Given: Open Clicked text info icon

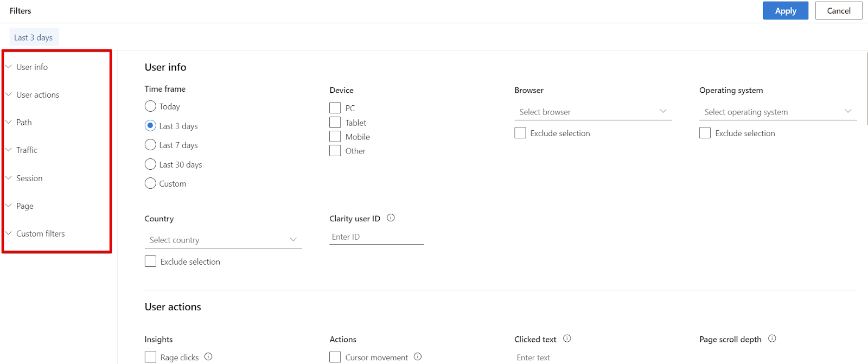Looking at the screenshot, I should (x=567, y=339).
